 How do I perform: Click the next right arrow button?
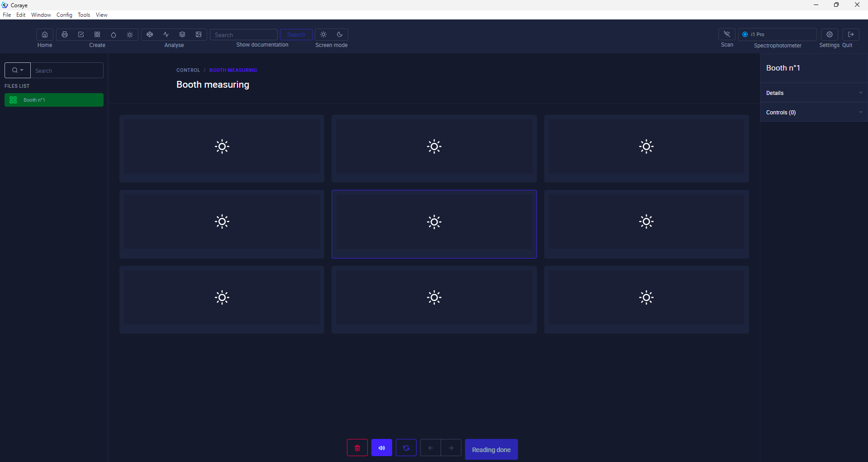(451, 448)
